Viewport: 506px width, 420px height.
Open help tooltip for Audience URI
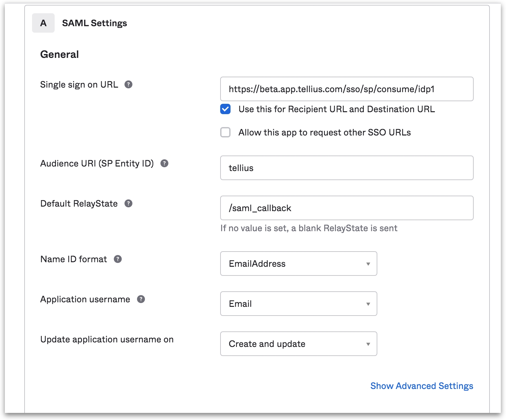click(164, 164)
